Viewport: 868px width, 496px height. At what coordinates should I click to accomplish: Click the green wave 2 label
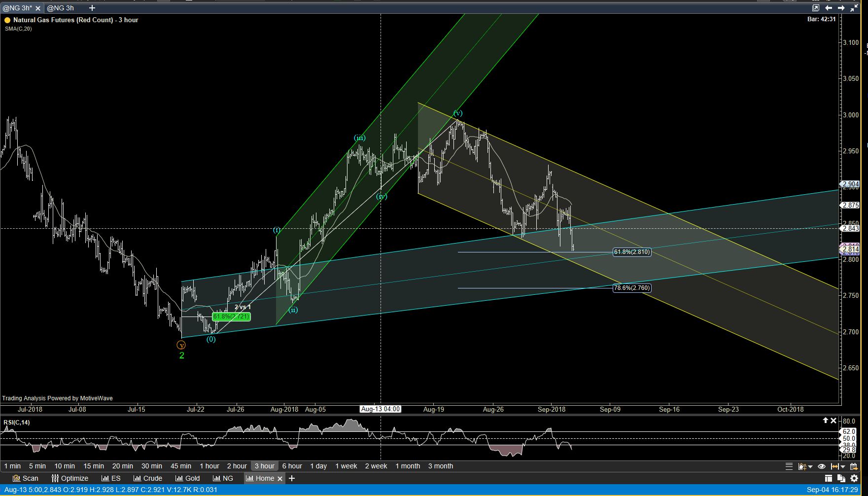point(182,355)
